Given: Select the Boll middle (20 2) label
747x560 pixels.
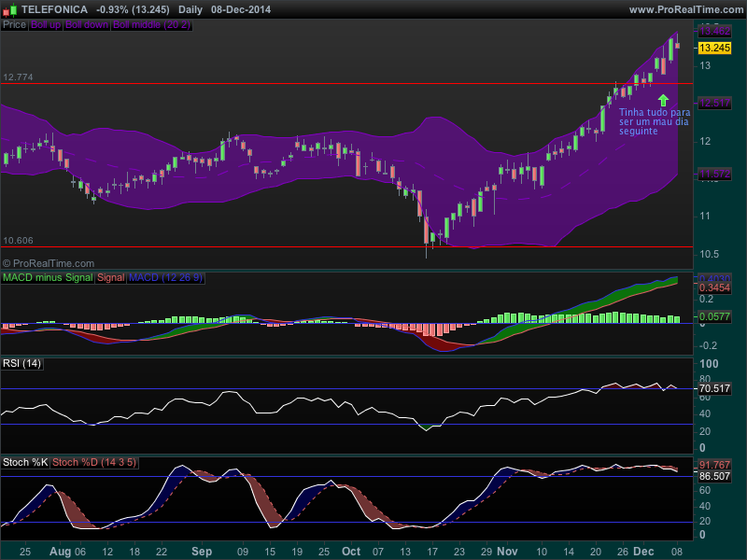Looking at the screenshot, I should (x=151, y=25).
